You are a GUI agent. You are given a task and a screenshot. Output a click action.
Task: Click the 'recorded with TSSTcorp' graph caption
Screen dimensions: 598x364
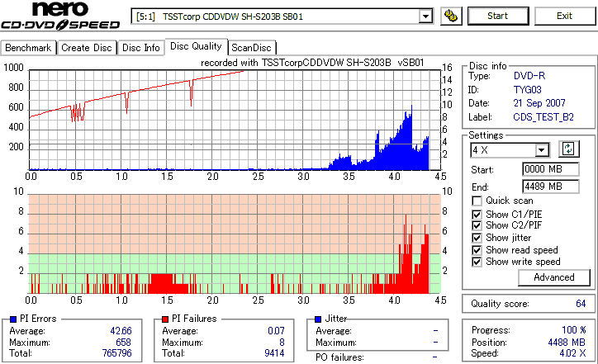(x=312, y=63)
